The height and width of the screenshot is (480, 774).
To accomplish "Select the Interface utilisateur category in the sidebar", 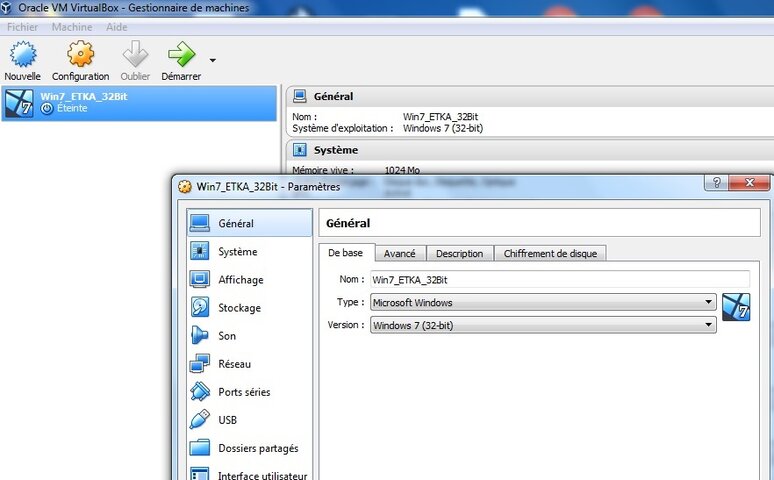I will click(250, 473).
